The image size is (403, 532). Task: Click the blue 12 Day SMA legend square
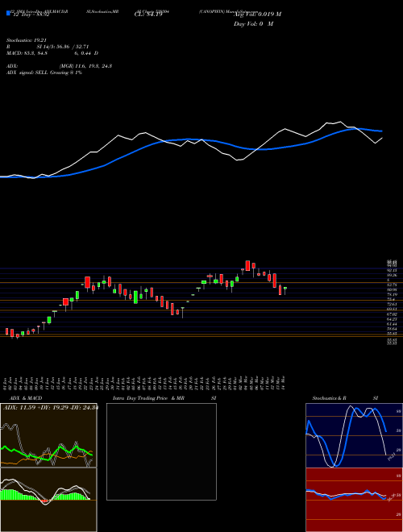(x=8, y=13)
